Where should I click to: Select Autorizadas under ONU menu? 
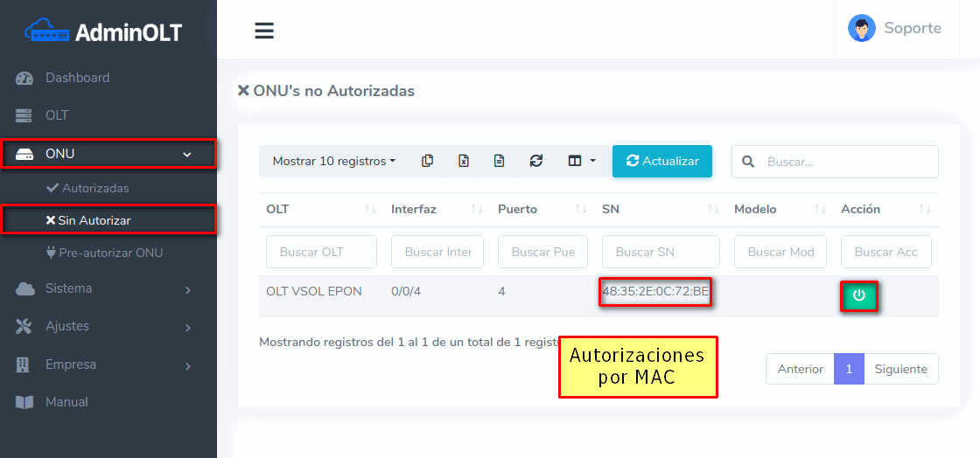(x=94, y=188)
